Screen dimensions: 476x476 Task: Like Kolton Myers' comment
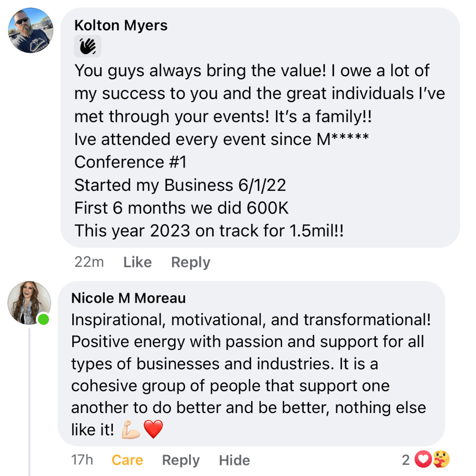(138, 262)
